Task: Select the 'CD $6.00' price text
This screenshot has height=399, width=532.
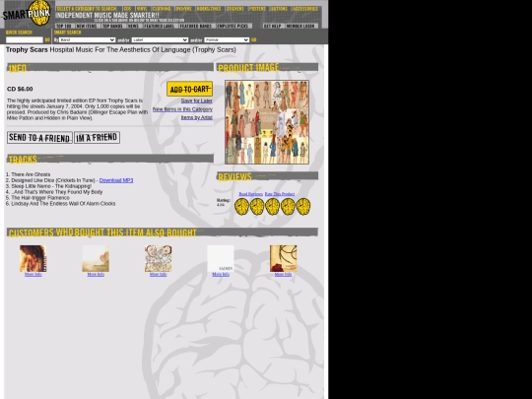Action: click(x=20, y=89)
